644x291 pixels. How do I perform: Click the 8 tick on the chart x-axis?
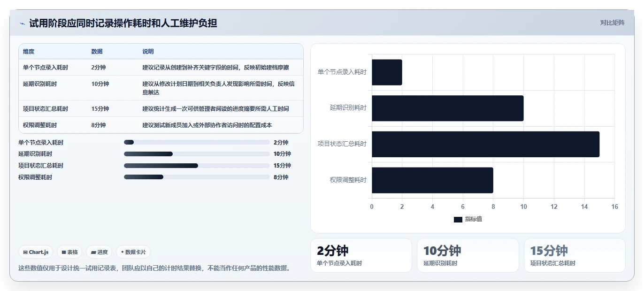[x=493, y=207]
